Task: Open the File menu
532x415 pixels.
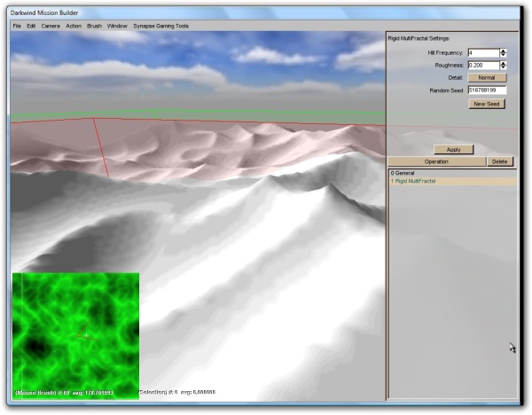Action: (17, 26)
